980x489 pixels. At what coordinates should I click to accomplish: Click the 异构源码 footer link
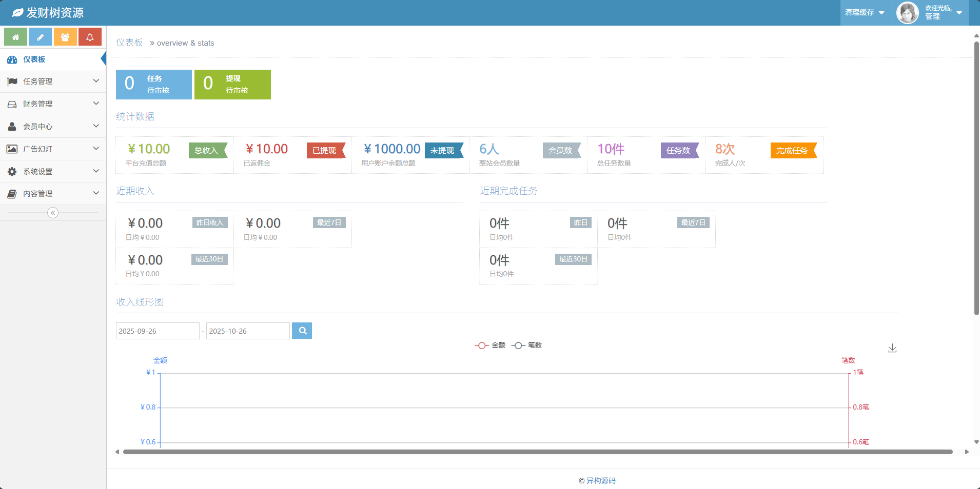click(601, 481)
